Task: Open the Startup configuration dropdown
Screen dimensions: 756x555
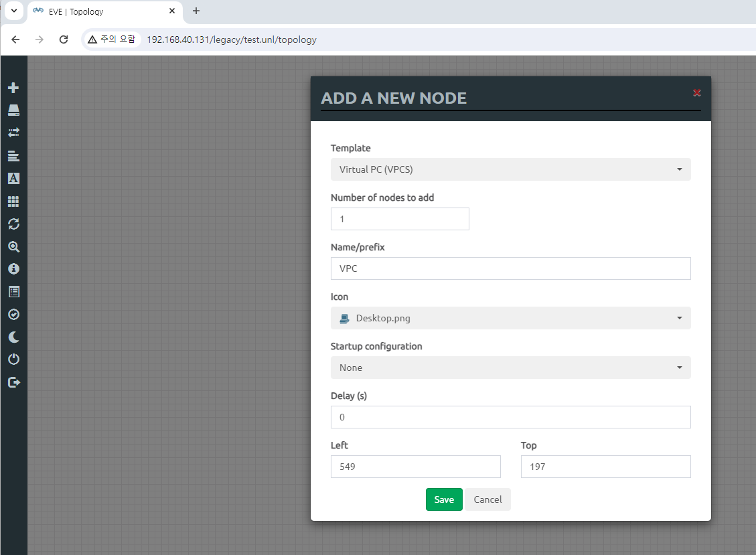Action: tap(511, 368)
